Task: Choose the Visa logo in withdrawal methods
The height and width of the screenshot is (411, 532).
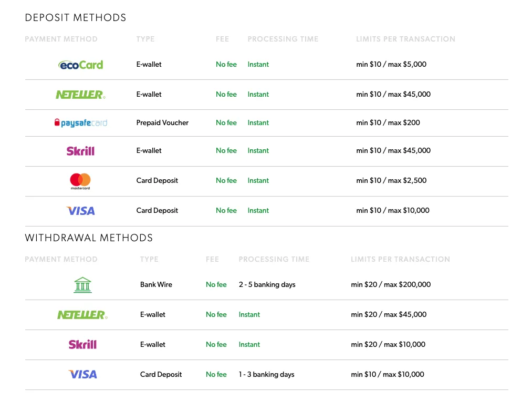Action: pyautogui.click(x=82, y=375)
